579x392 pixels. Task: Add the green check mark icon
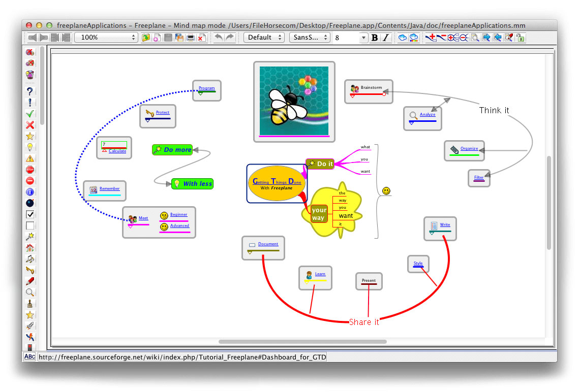pyautogui.click(x=30, y=114)
